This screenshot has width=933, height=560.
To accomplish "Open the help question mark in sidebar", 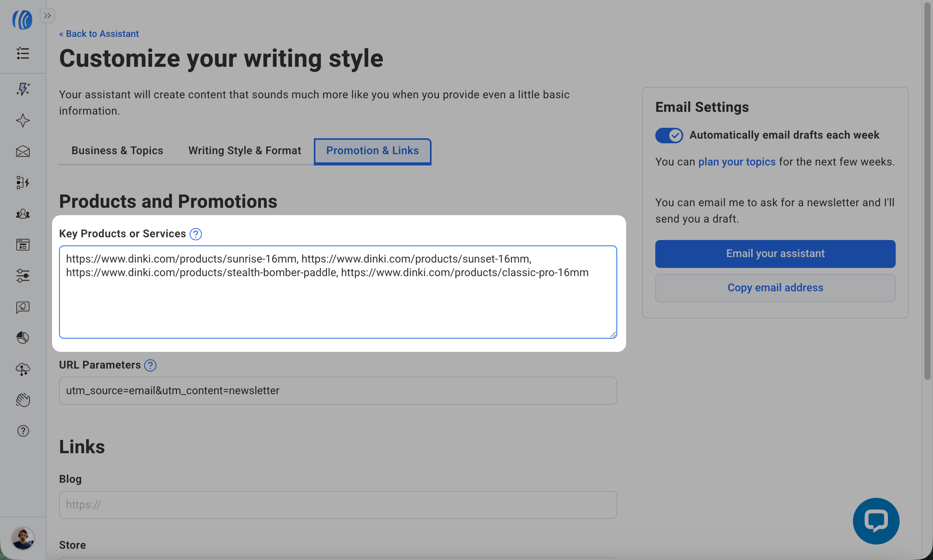I will coord(23,431).
